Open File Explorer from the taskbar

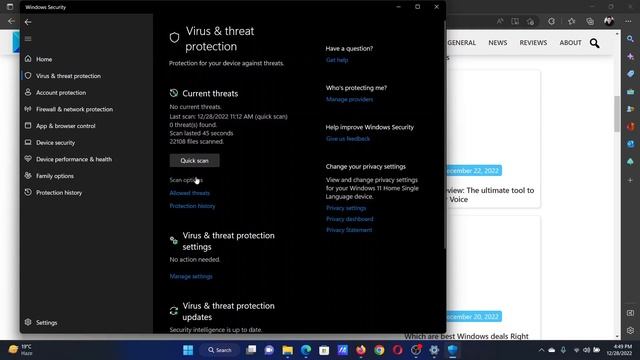pyautogui.click(x=287, y=350)
